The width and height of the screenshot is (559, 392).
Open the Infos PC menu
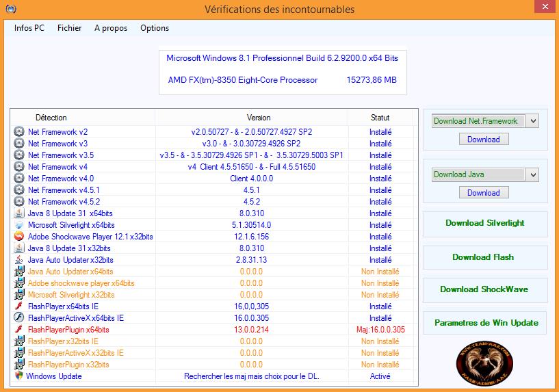point(29,28)
